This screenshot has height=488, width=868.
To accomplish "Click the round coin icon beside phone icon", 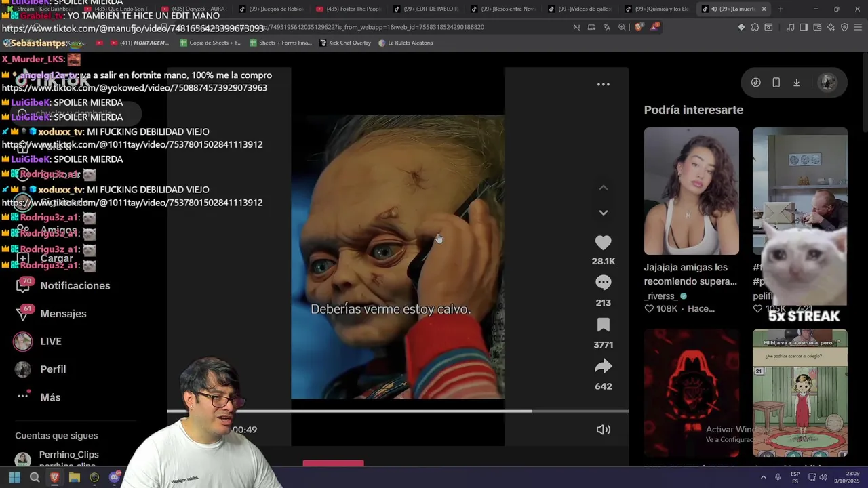I will click(x=756, y=83).
